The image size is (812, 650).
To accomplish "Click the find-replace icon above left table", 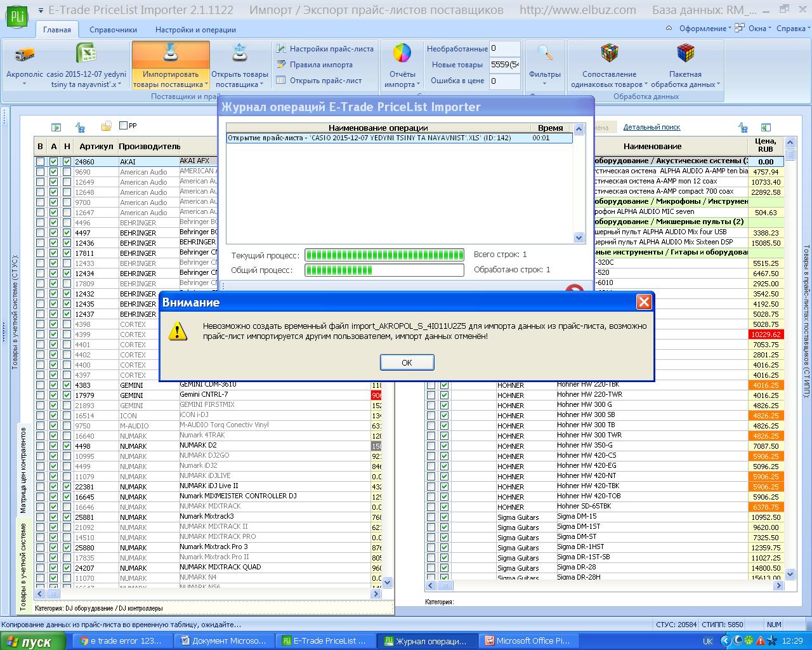I will point(80,127).
